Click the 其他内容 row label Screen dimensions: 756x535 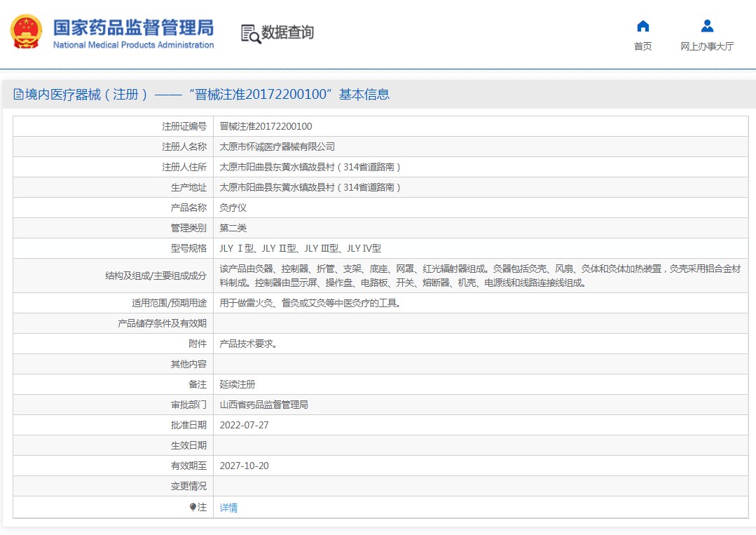click(188, 364)
